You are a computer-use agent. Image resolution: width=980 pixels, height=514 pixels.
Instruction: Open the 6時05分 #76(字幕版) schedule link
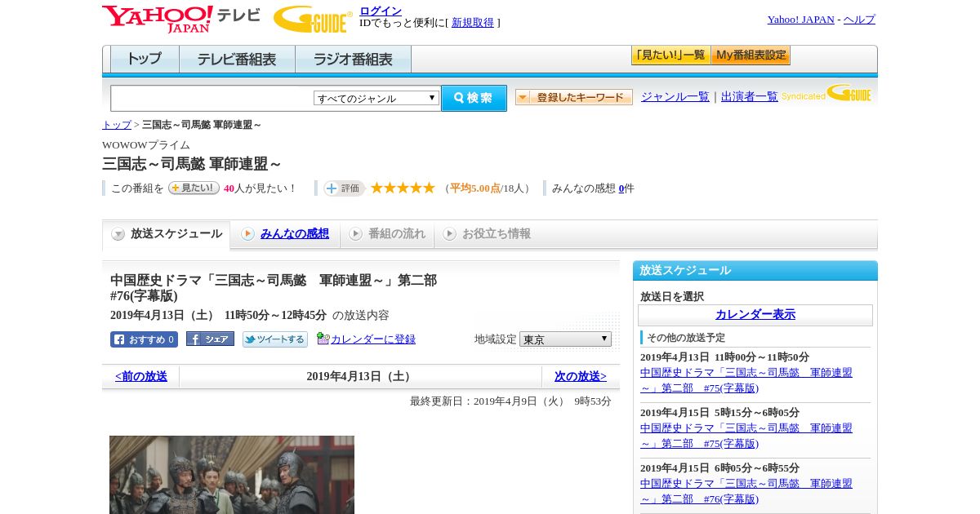[x=746, y=491]
